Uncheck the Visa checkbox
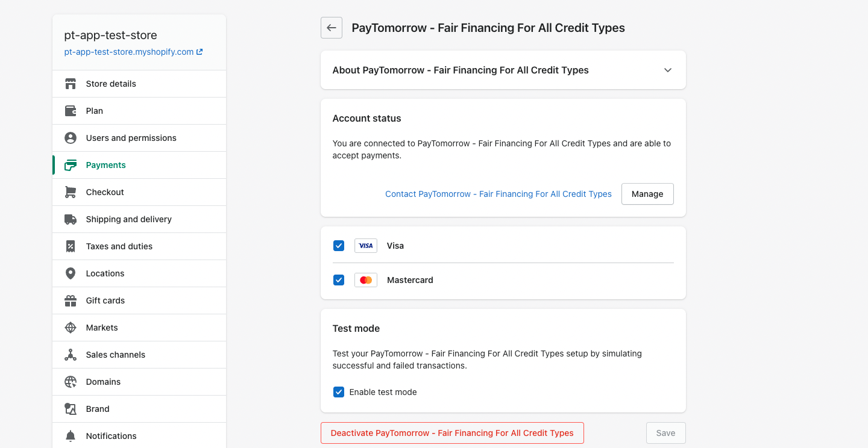 coord(339,246)
